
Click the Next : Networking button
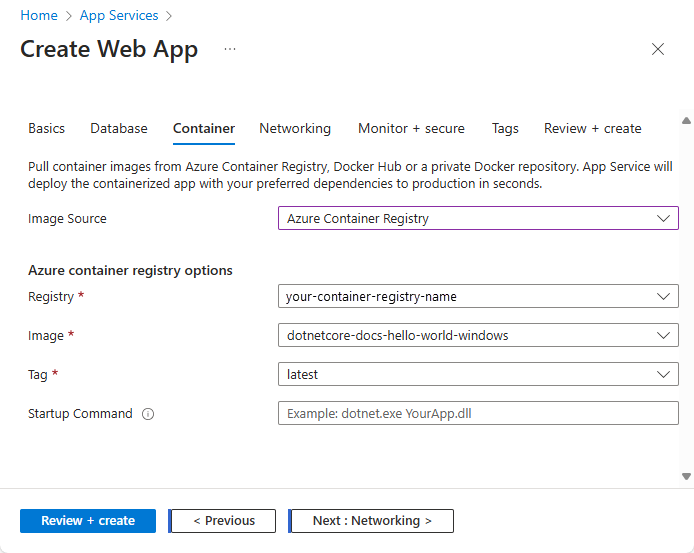tap(372, 521)
